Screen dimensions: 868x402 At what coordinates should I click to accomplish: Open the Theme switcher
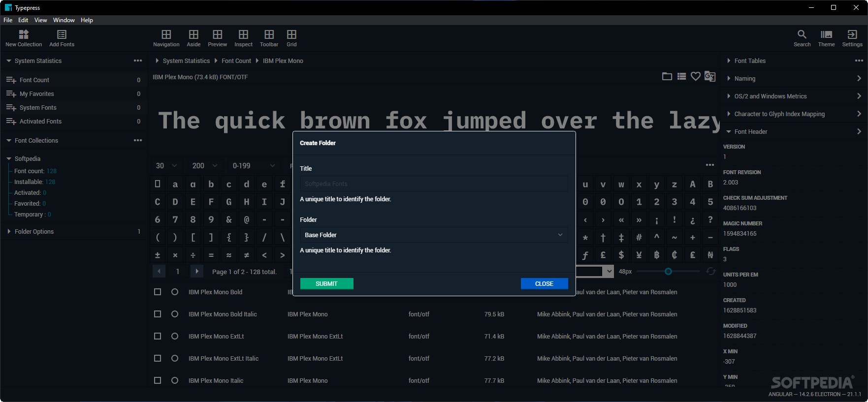826,34
